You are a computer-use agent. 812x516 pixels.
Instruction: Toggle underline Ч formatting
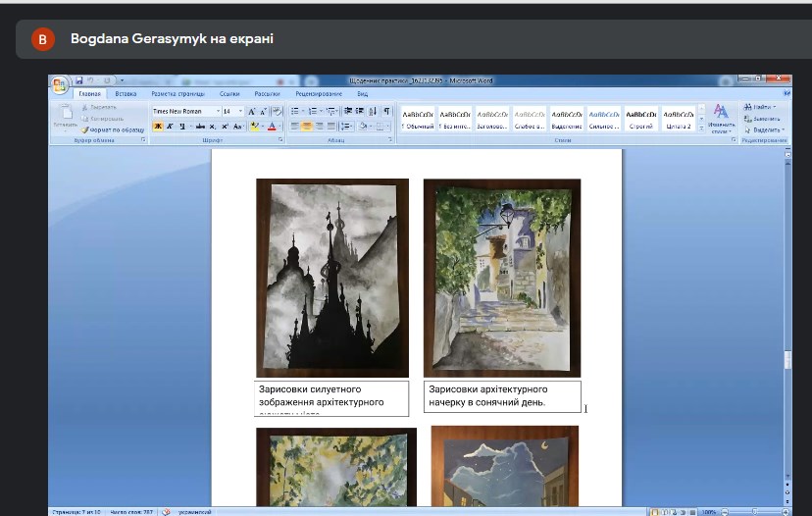coord(181,126)
